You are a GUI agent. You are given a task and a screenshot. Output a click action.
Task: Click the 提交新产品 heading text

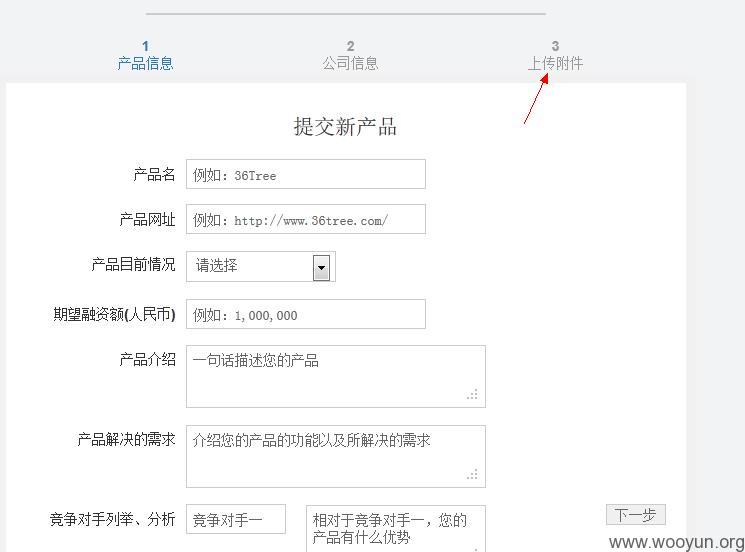pyautogui.click(x=345, y=127)
